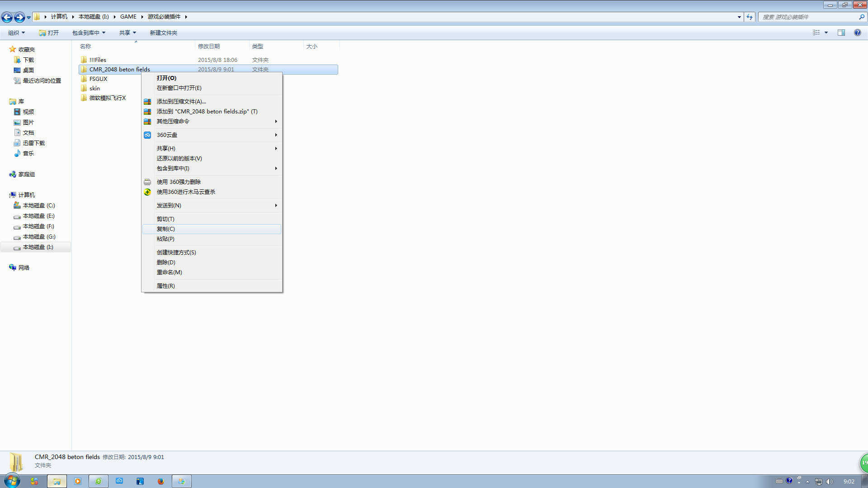This screenshot has height=488, width=868.
Task: Click the volume speaker tray icon
Action: coord(829,482)
